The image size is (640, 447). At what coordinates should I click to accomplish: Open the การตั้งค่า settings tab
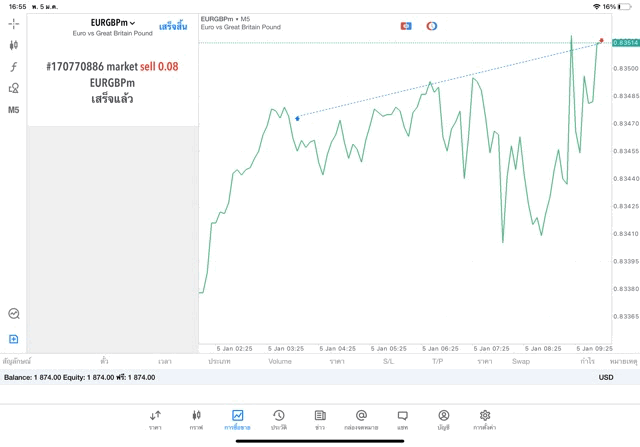point(485,420)
